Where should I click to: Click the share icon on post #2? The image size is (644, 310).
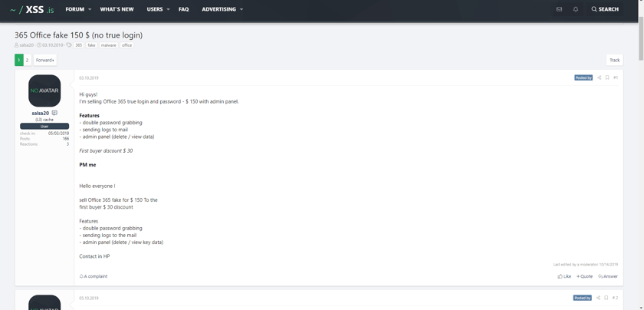click(x=598, y=298)
